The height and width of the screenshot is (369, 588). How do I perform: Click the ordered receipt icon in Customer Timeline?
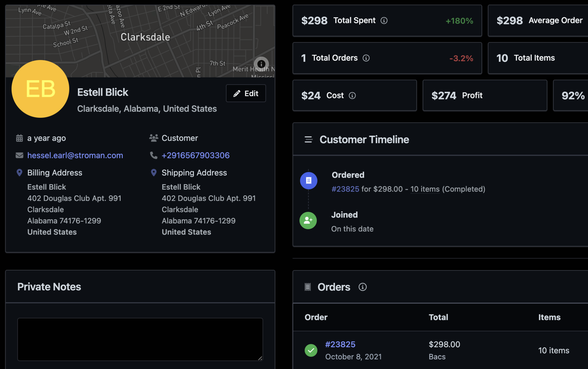[x=308, y=180]
